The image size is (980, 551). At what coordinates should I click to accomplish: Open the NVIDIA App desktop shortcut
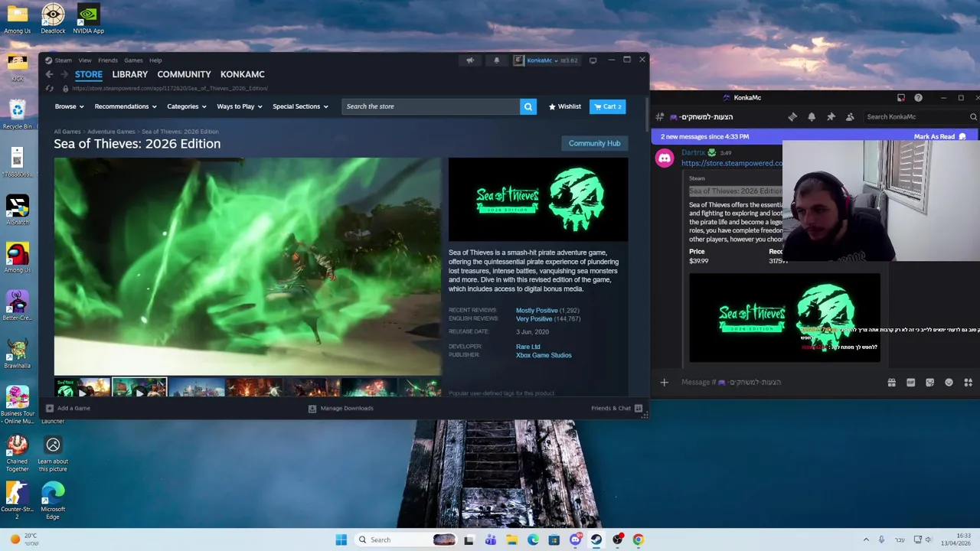[88, 19]
